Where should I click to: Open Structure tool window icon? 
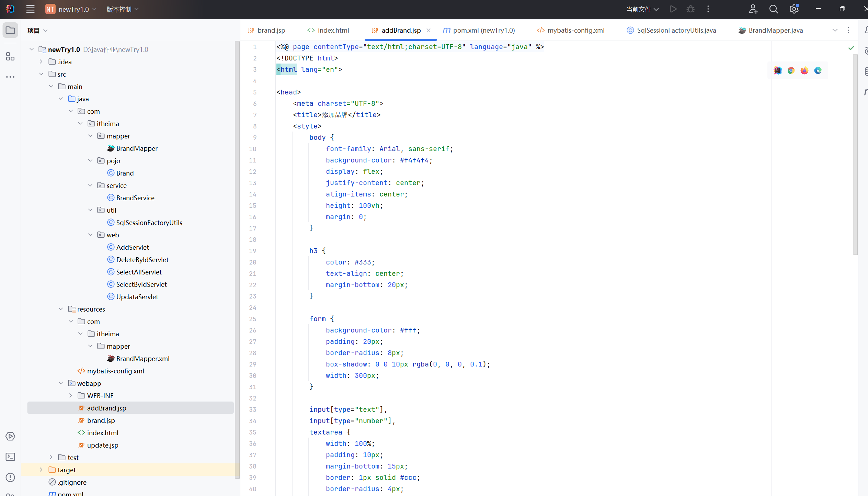pyautogui.click(x=10, y=56)
